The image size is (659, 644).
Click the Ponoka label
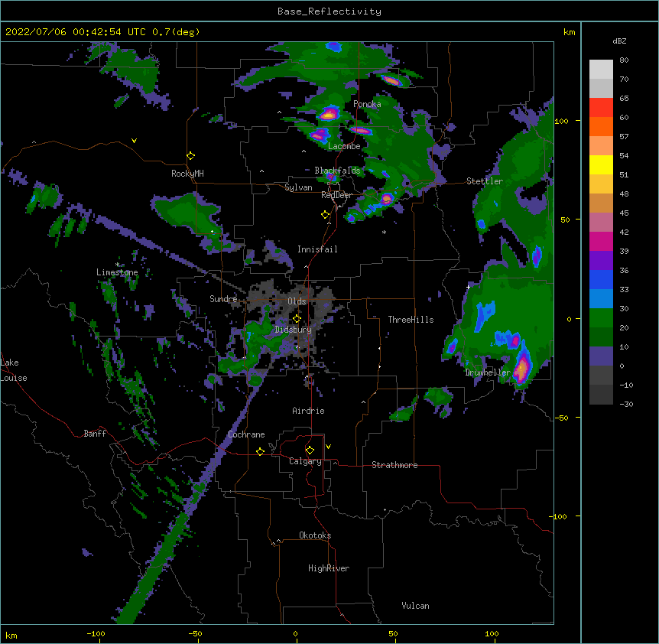(367, 104)
